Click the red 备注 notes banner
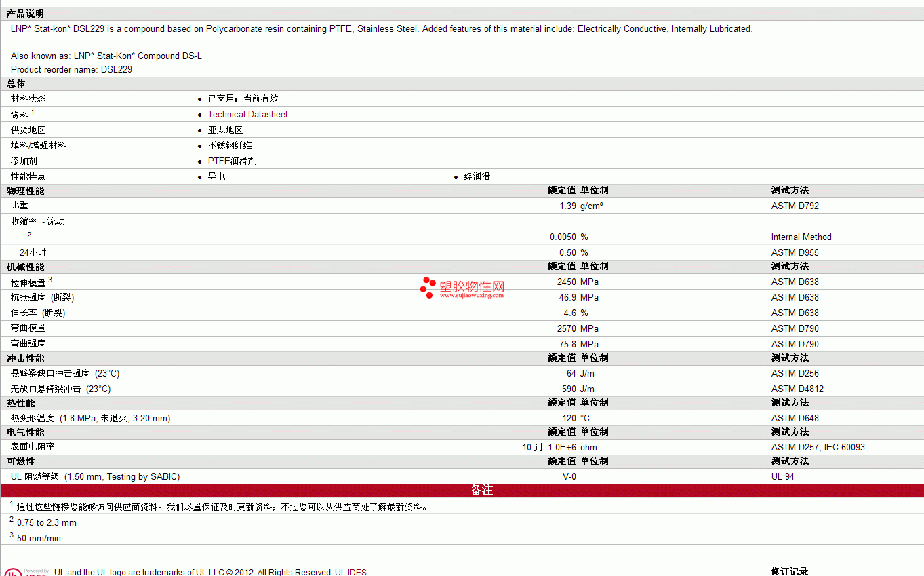This screenshot has width=924, height=576. click(462, 491)
